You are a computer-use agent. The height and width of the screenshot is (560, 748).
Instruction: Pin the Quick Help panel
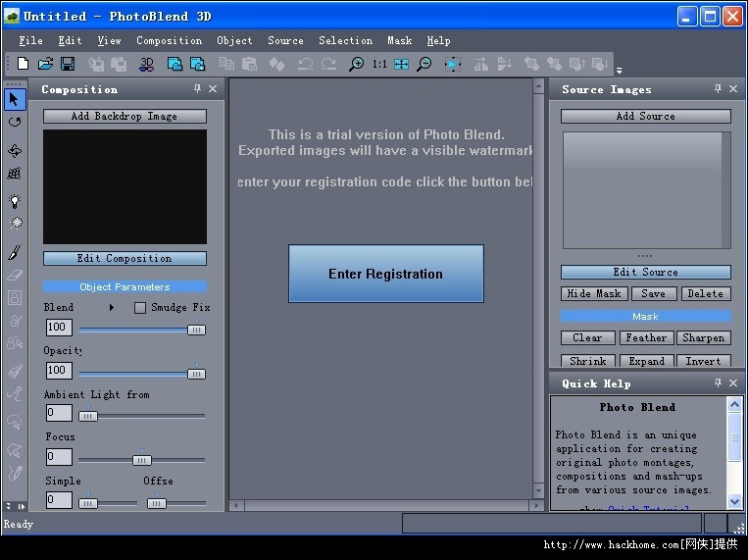[718, 382]
